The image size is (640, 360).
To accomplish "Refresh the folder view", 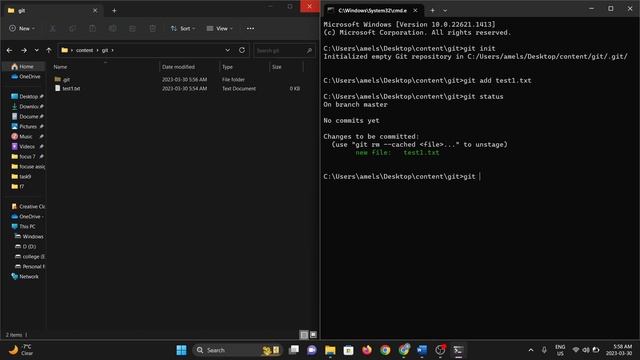I will point(242,50).
